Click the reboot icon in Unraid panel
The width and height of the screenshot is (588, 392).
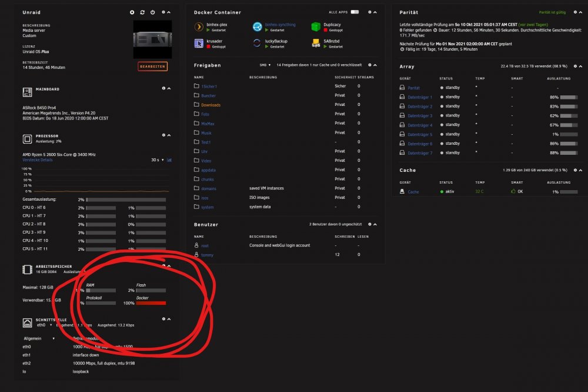(x=142, y=12)
